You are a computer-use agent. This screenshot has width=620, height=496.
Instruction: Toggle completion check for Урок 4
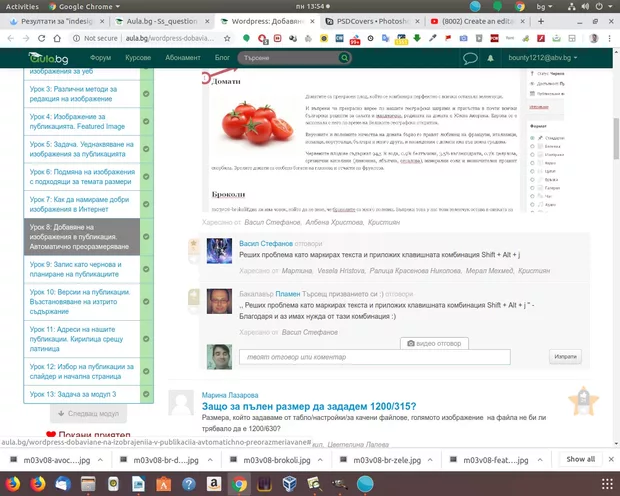[146, 121]
